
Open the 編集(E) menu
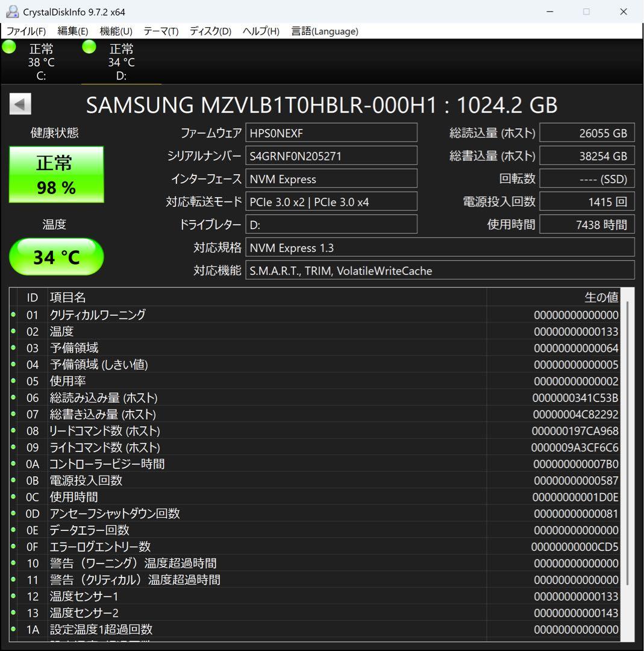[73, 31]
